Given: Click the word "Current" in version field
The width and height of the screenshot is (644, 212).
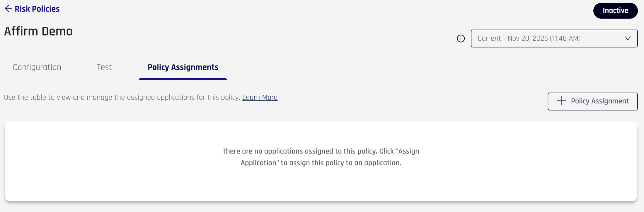Looking at the screenshot, I should [489, 38].
